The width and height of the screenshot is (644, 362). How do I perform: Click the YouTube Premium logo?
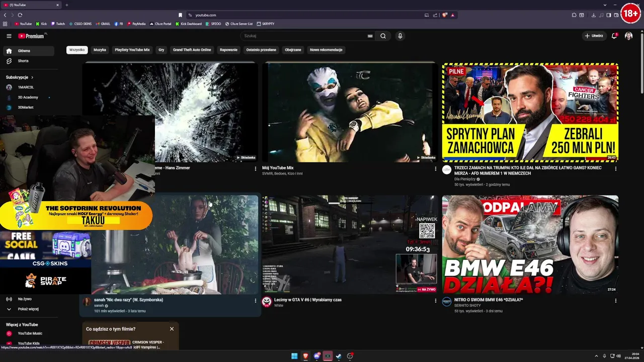point(32,36)
